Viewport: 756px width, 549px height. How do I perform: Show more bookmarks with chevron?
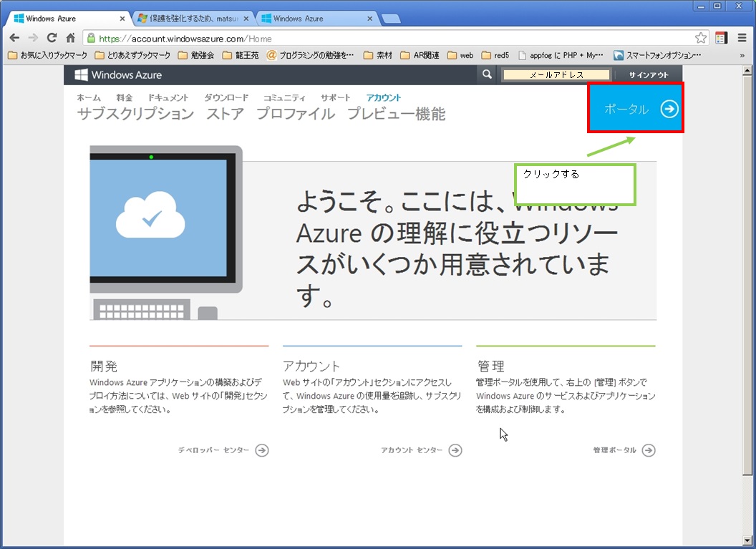(742, 55)
